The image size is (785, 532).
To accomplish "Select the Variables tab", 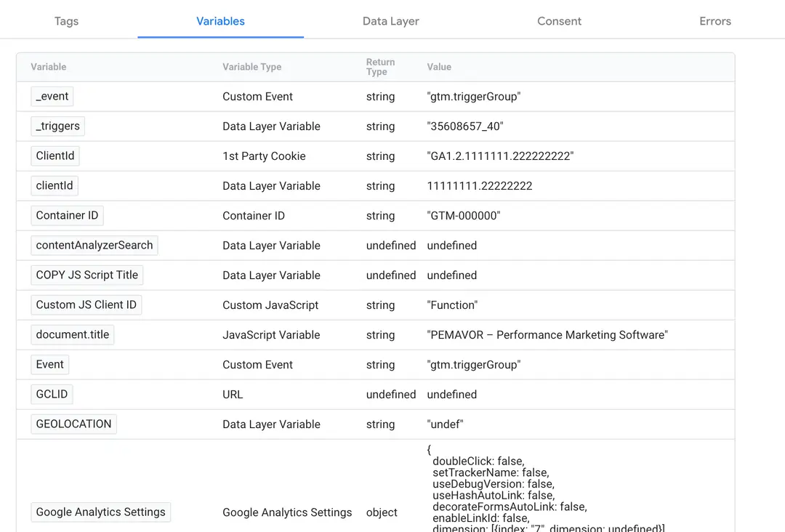I will click(x=220, y=21).
